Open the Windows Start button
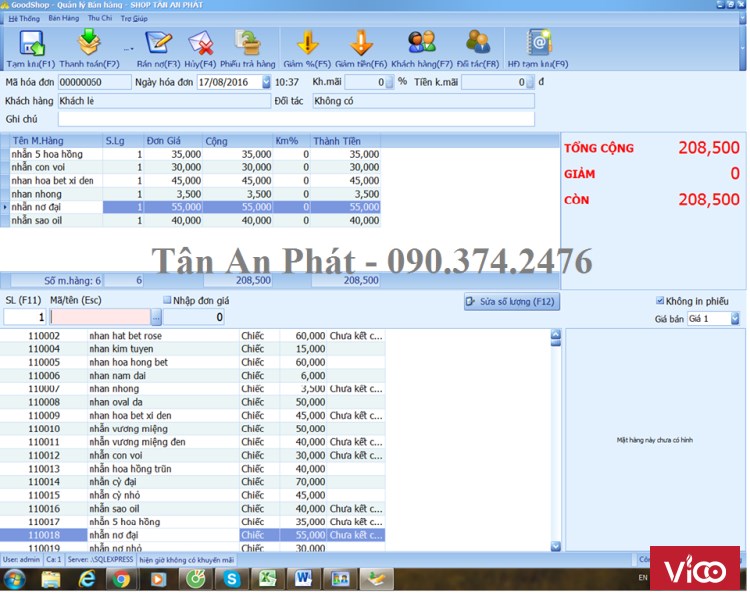This screenshot has height=600, width=750. pyautogui.click(x=14, y=580)
